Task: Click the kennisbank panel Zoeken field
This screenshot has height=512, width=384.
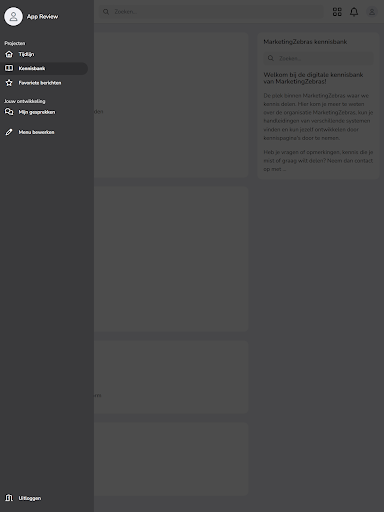Action: (x=318, y=58)
